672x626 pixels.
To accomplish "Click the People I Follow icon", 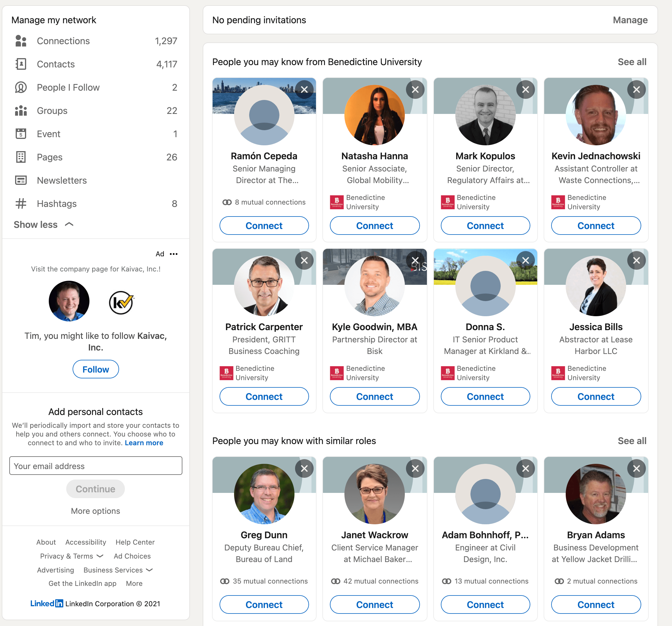I will point(21,87).
